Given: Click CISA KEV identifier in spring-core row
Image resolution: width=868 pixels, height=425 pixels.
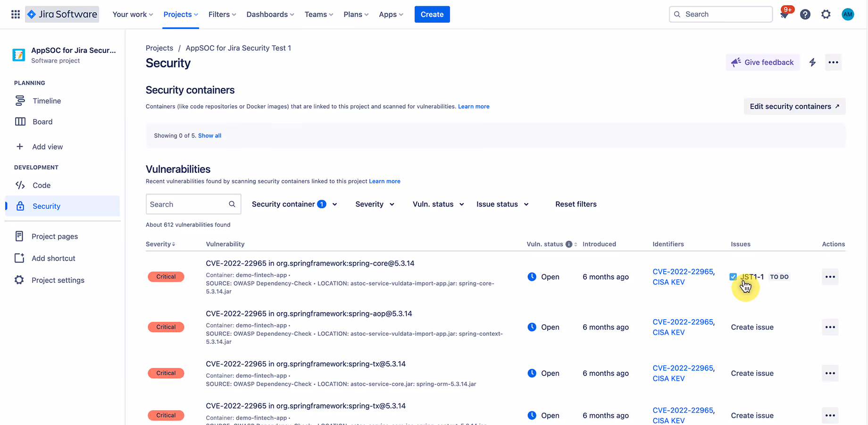Looking at the screenshot, I should tap(668, 282).
